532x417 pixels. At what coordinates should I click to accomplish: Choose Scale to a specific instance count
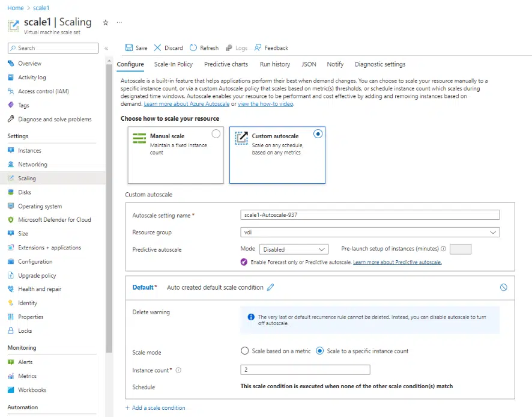[x=319, y=351]
